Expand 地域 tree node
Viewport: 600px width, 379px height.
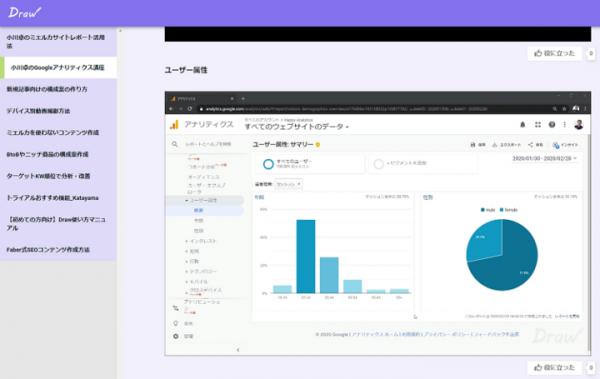pyautogui.click(x=187, y=252)
